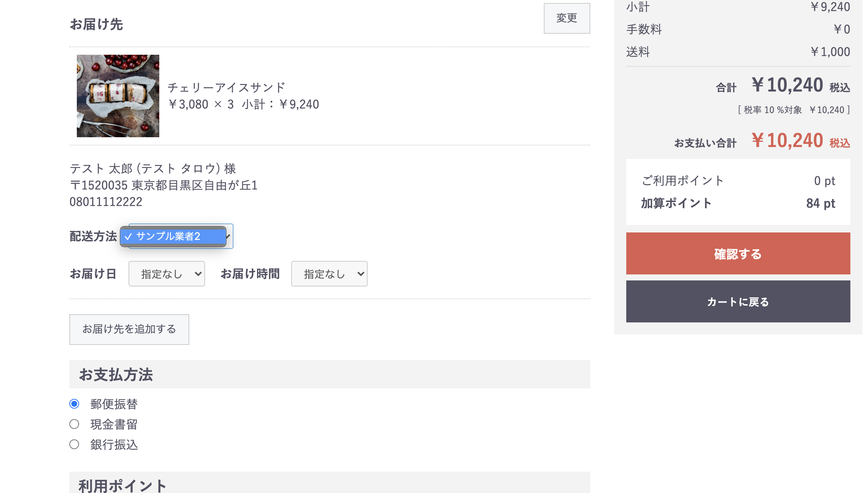868x493 pixels.
Task: Click recipient name テスト 太郎 (テスト タロウ) 様
Action: 153,169
